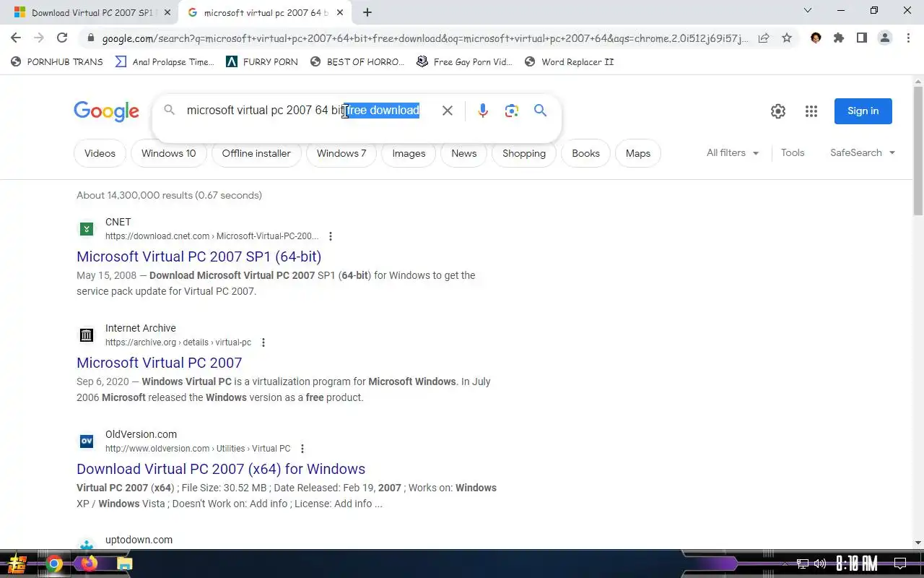Screen dimensions: 924x578
Task: Apply the Offline installer filter chip
Action: click(x=256, y=153)
